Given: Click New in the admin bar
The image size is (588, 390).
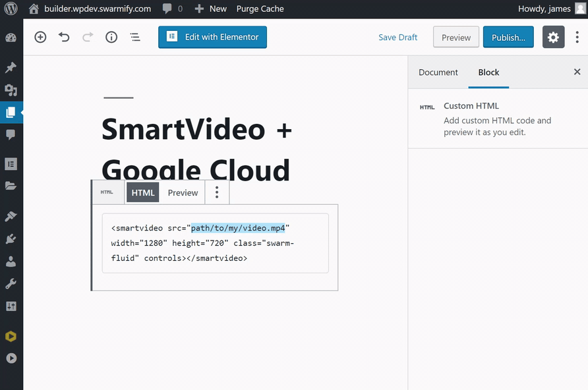Looking at the screenshot, I should pyautogui.click(x=211, y=9).
